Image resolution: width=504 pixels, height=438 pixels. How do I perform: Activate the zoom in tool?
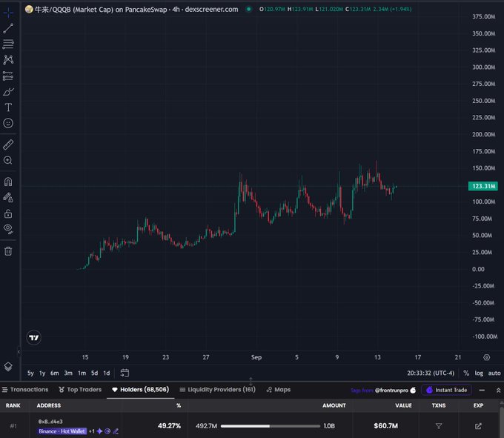coord(8,160)
